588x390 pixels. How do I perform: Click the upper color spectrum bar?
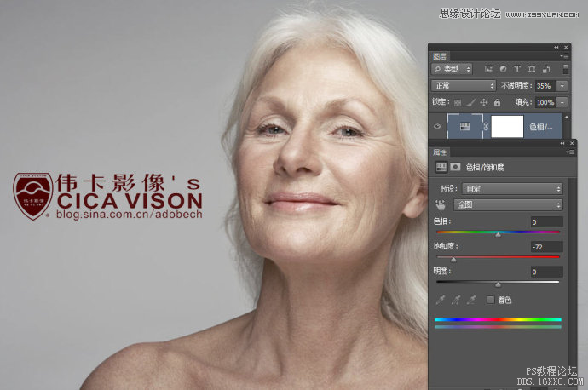pyautogui.click(x=498, y=319)
